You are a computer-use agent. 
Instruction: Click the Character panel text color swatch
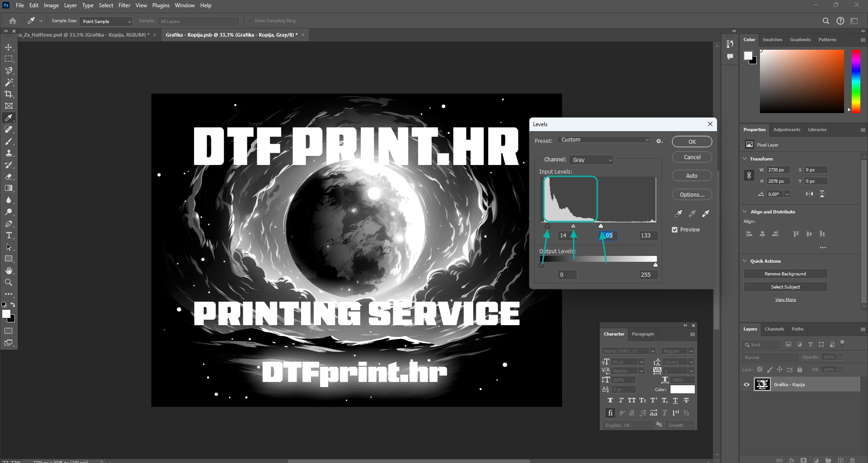click(682, 389)
